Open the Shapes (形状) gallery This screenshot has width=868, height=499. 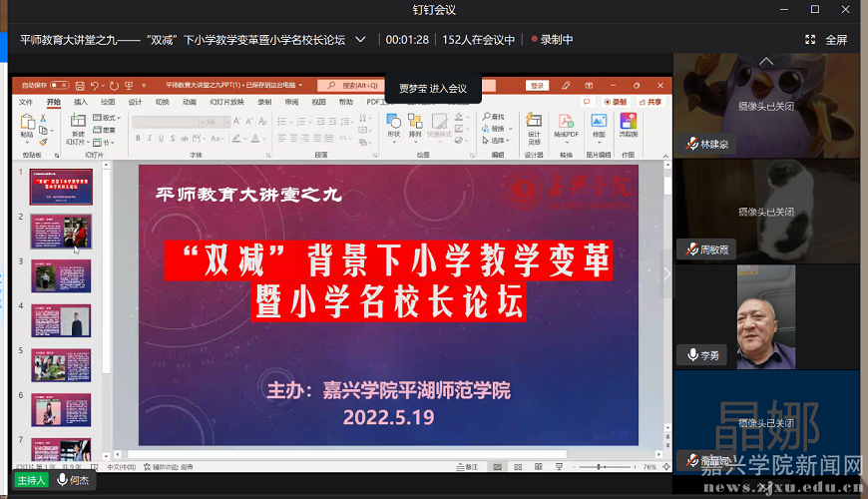tap(393, 126)
